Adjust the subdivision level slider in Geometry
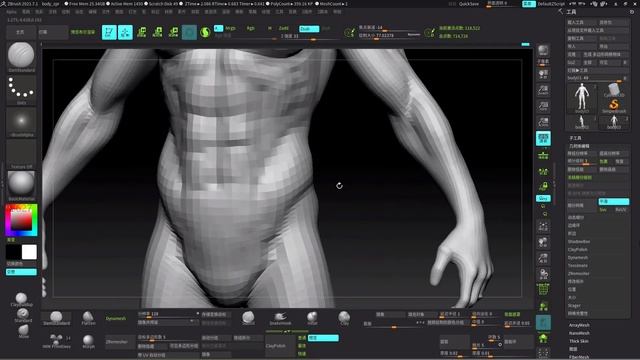This screenshot has height=360, width=640. click(x=582, y=161)
